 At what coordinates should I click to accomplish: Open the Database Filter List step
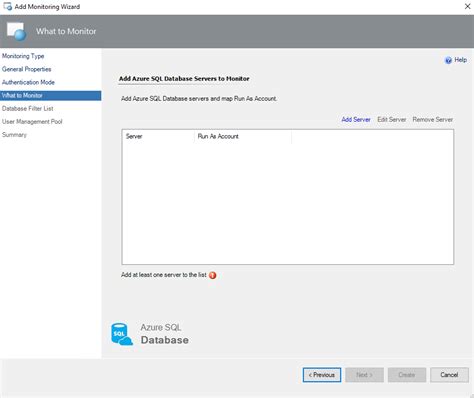click(28, 109)
